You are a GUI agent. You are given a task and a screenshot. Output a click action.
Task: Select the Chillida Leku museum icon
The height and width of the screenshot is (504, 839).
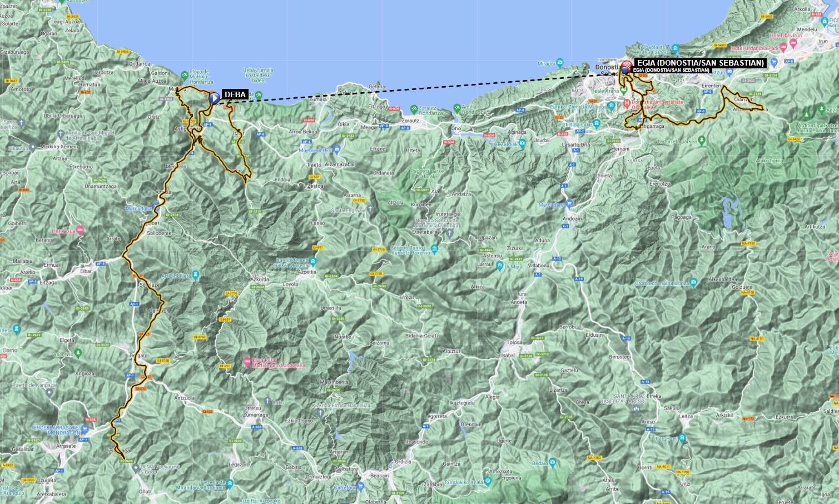597,124
